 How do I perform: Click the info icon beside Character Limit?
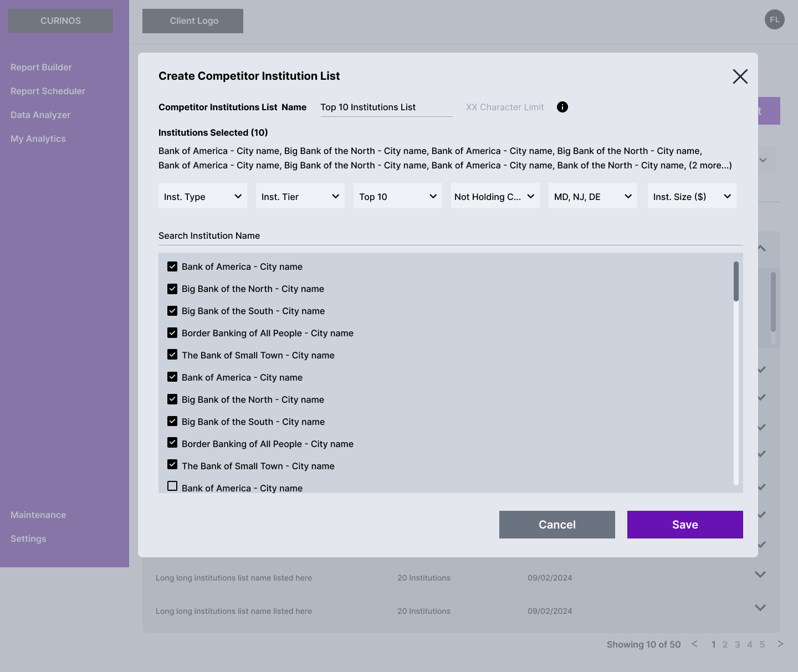pyautogui.click(x=562, y=107)
